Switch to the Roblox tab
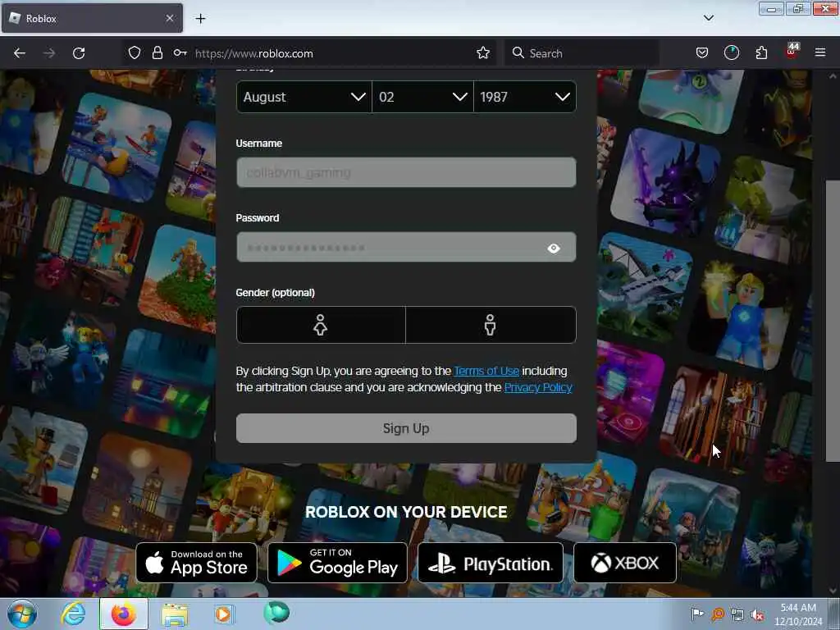The image size is (840, 630). 92,18
